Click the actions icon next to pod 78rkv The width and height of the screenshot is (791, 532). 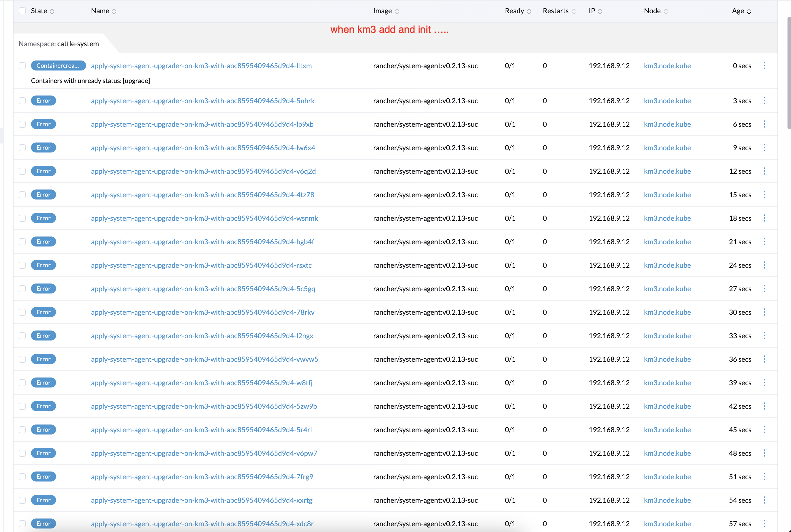click(x=764, y=312)
